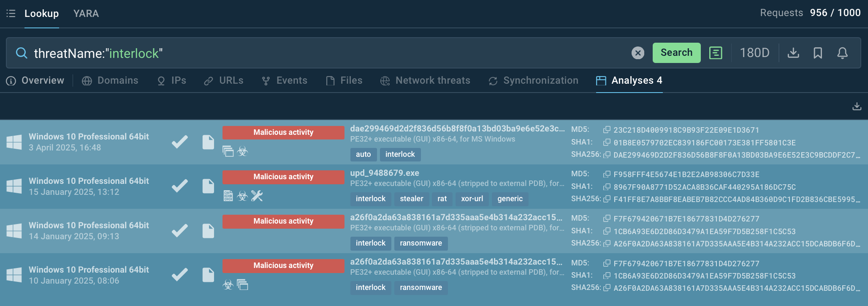Open the 180D time range selector
This screenshot has height=306, width=868.
click(754, 53)
